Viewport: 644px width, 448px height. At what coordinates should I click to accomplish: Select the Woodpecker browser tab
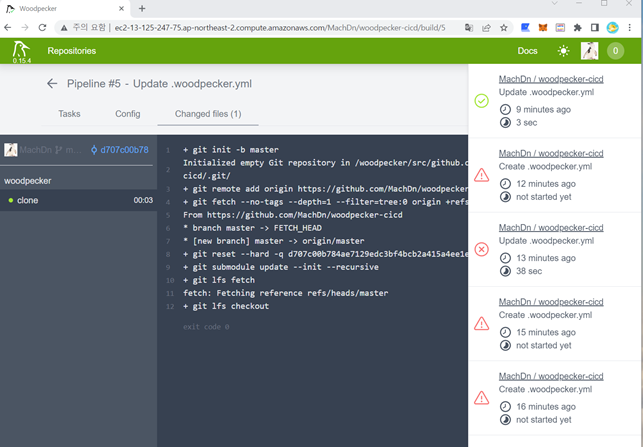pos(65,9)
